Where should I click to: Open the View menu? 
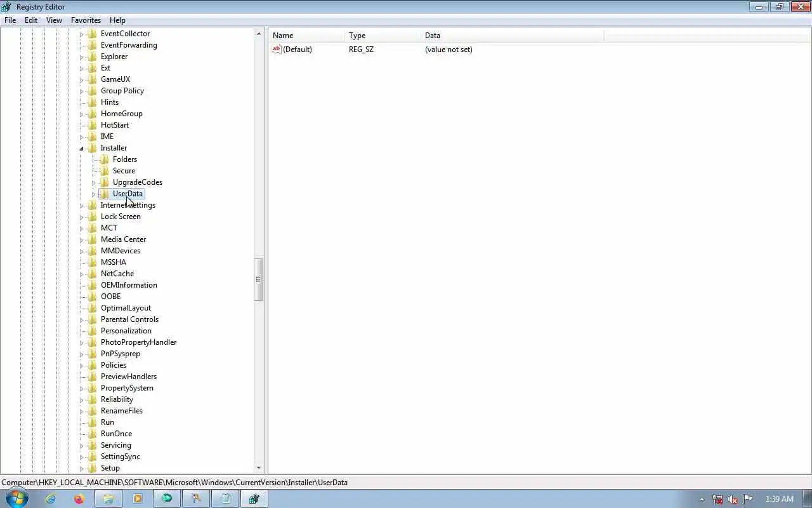coord(54,20)
